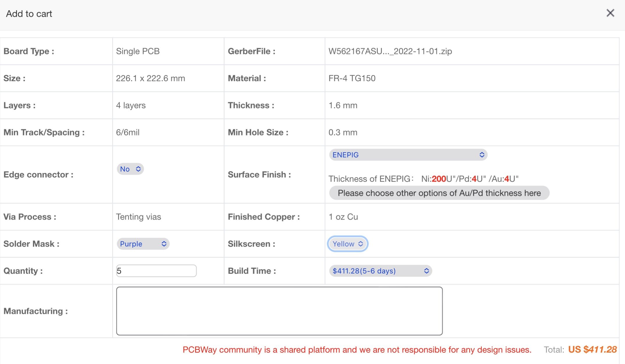Open the ENEPIG surface finish dropdown
This screenshot has width=625, height=364.
(407, 155)
